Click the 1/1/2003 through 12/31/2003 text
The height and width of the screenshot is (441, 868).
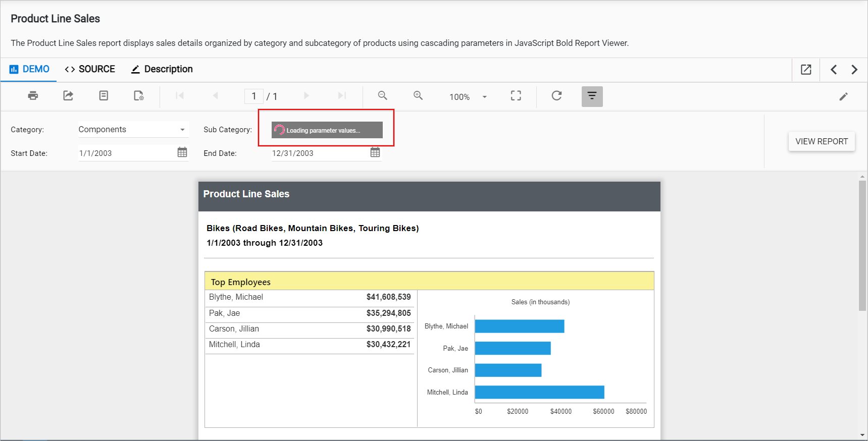(265, 243)
